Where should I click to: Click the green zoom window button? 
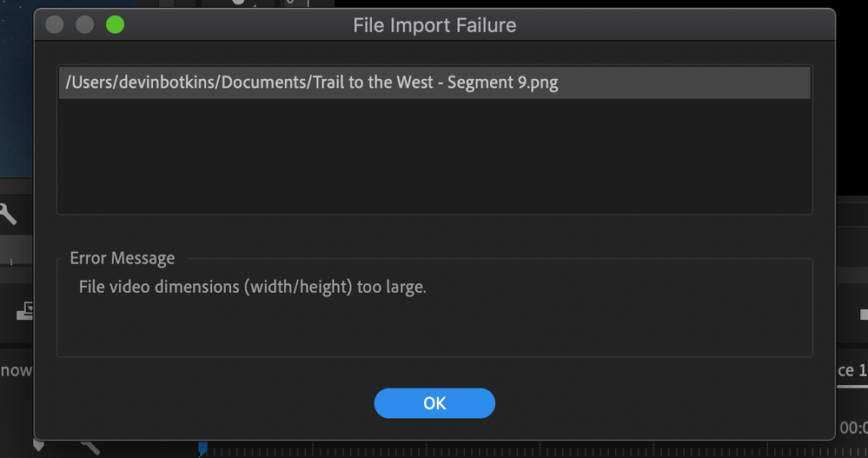tap(115, 25)
